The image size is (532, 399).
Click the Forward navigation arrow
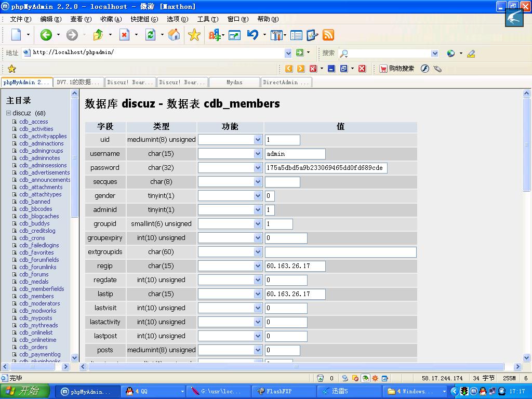click(72, 35)
